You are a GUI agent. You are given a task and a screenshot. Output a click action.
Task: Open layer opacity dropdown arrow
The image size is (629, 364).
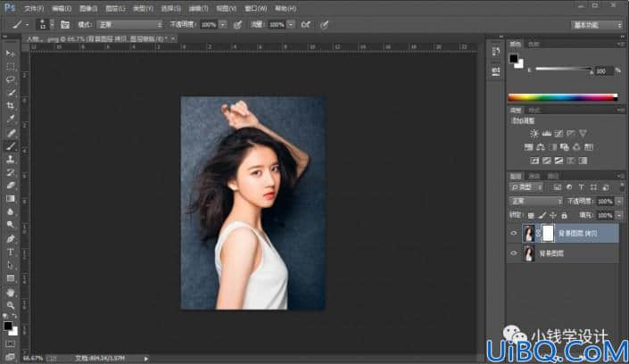pos(619,202)
